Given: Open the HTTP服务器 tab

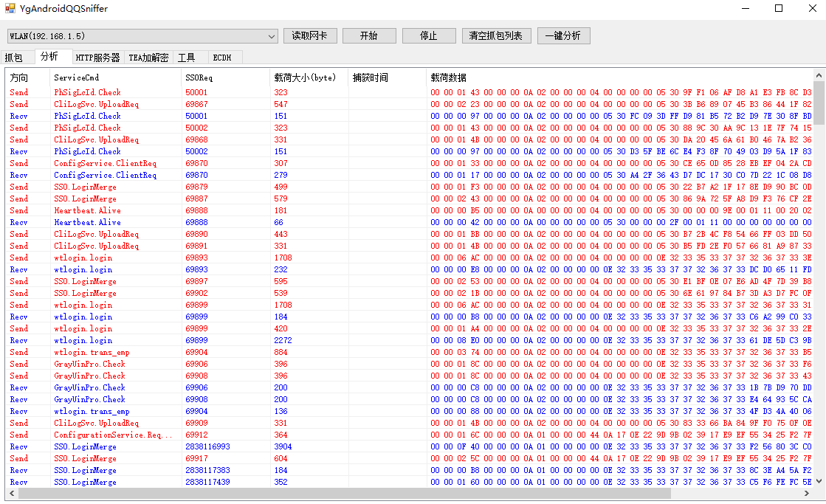Looking at the screenshot, I should (98, 58).
